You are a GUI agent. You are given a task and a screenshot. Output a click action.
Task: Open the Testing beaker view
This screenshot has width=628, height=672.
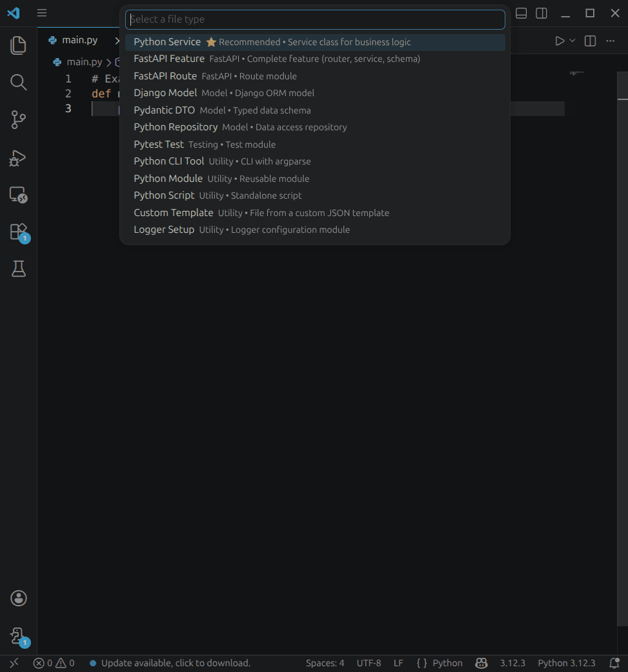18,269
